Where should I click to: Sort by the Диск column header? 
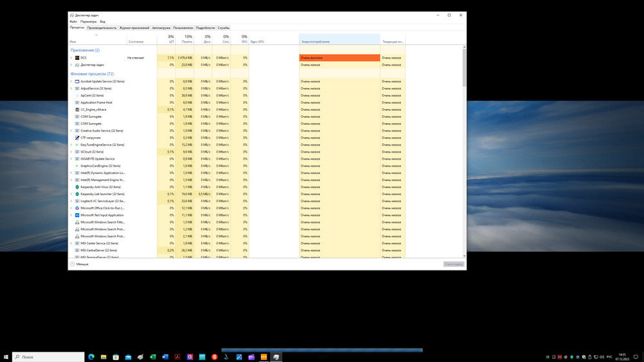(204, 39)
